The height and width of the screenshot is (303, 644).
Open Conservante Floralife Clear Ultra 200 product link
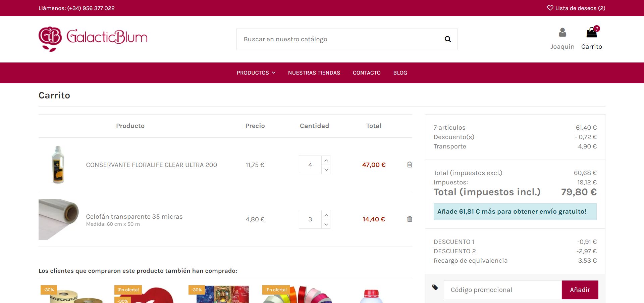(x=152, y=165)
